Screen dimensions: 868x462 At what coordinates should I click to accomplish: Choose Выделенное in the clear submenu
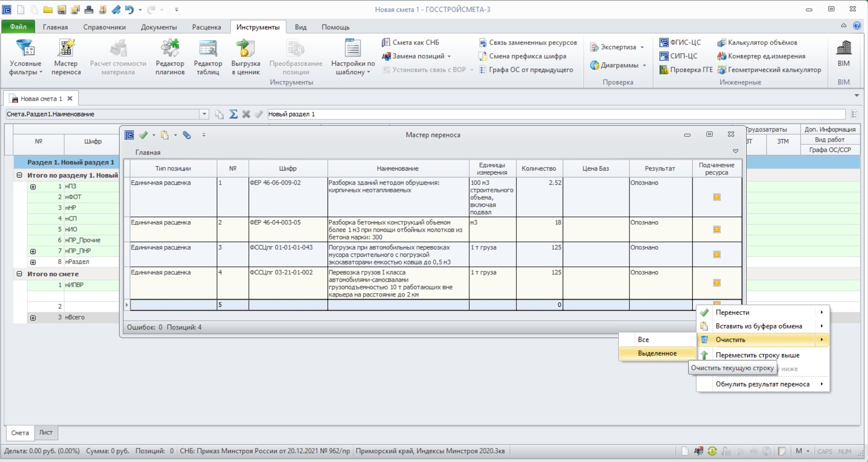pyautogui.click(x=657, y=353)
